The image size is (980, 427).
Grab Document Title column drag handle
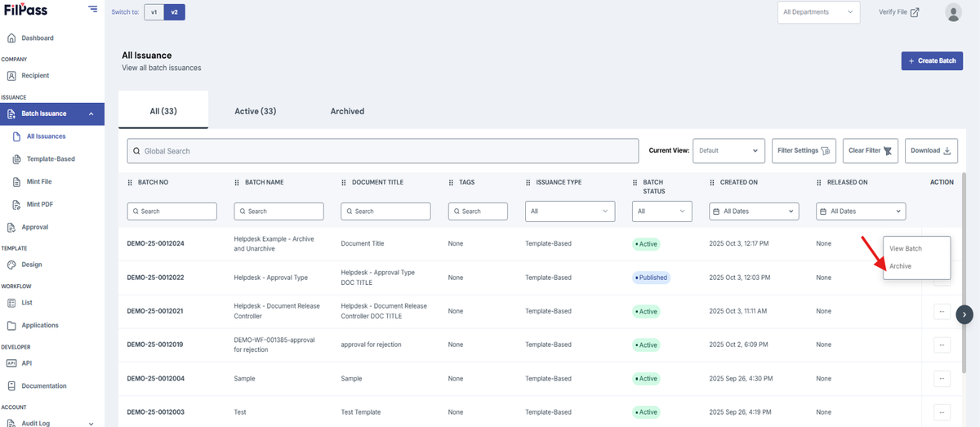[344, 183]
